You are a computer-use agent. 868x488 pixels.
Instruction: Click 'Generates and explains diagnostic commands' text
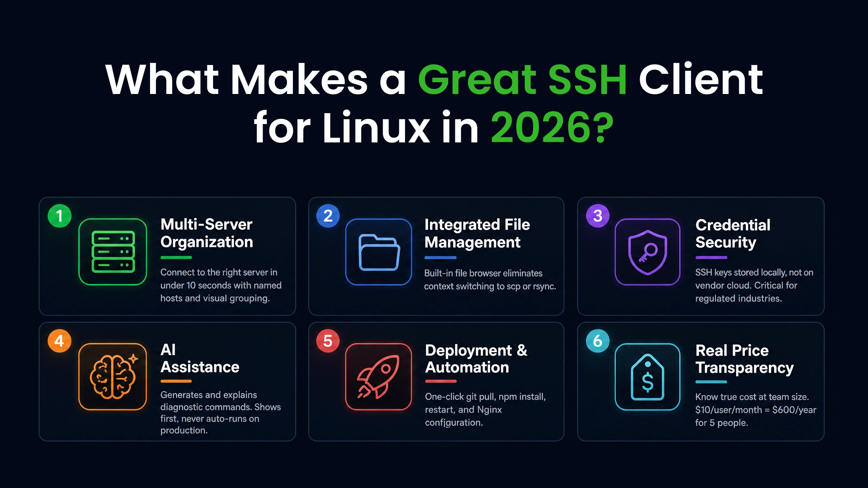pyautogui.click(x=221, y=412)
